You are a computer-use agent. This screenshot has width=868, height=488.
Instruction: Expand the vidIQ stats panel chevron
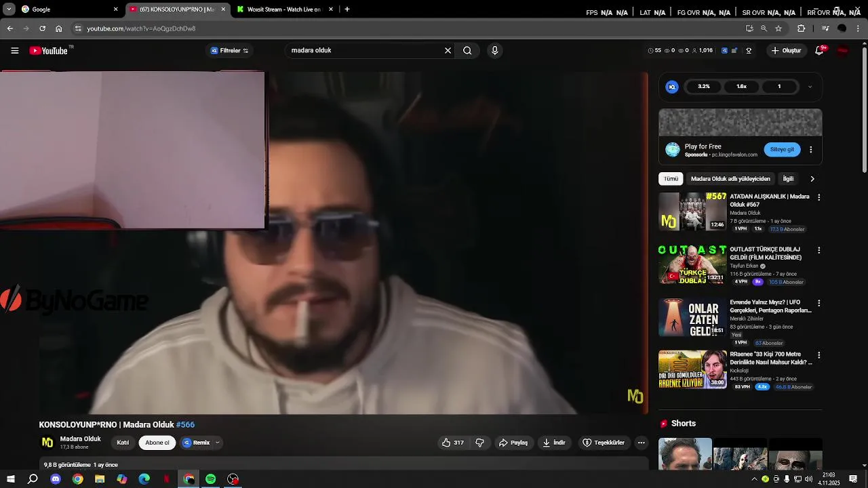(810, 87)
